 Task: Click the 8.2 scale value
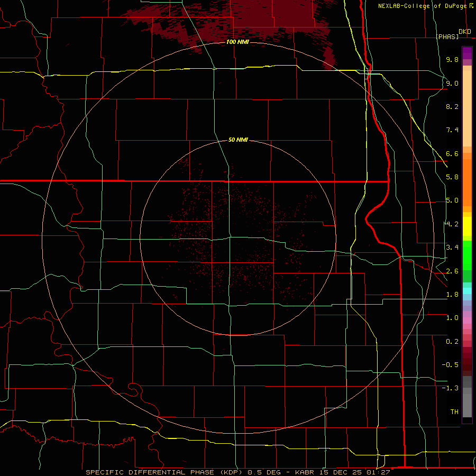click(x=452, y=106)
